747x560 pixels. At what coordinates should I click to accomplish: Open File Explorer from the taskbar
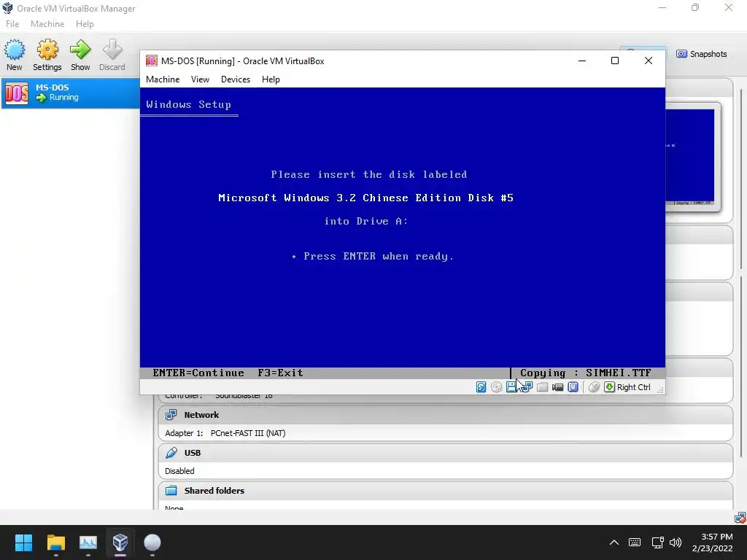tap(55, 542)
